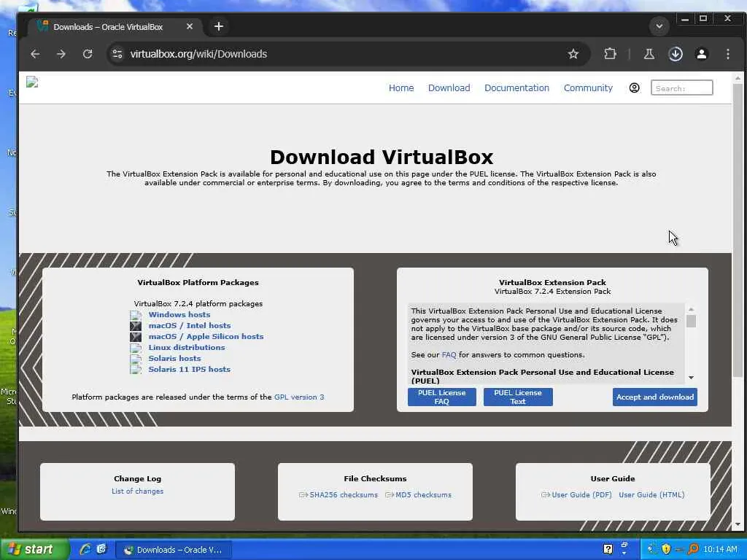The image size is (747, 560).
Task: Click the Accept and download button
Action: coord(654,397)
